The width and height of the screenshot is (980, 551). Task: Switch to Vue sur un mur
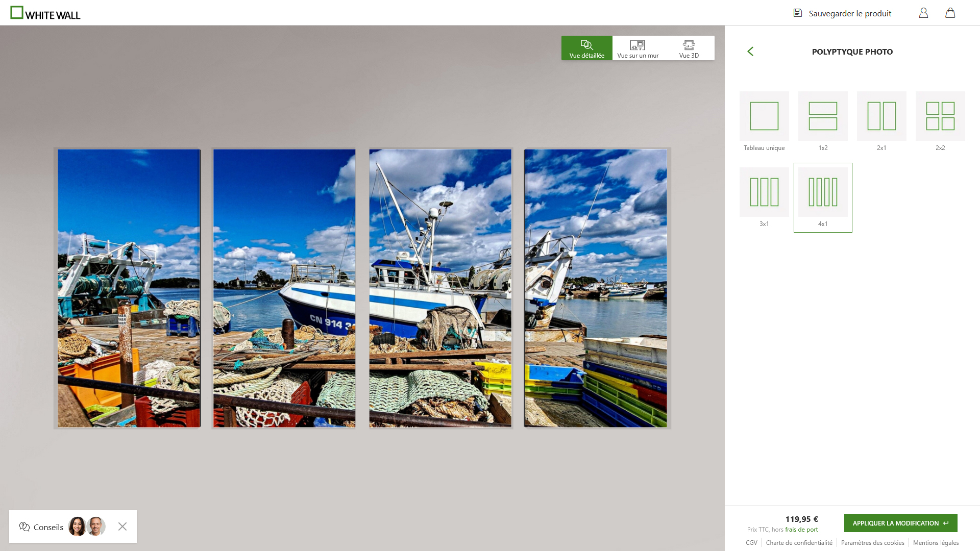click(638, 48)
